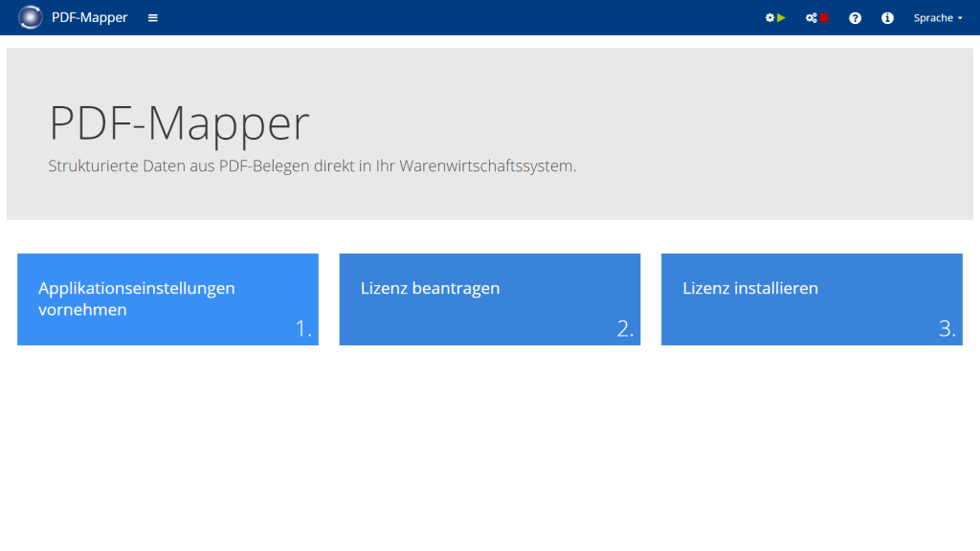Open the hamburger navigation menu
980x551 pixels.
152,18
